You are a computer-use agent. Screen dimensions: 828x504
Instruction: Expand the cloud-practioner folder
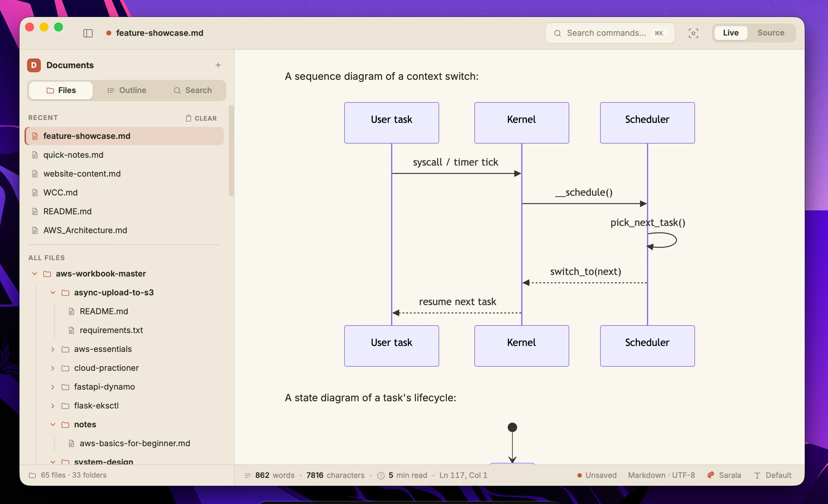pos(53,368)
